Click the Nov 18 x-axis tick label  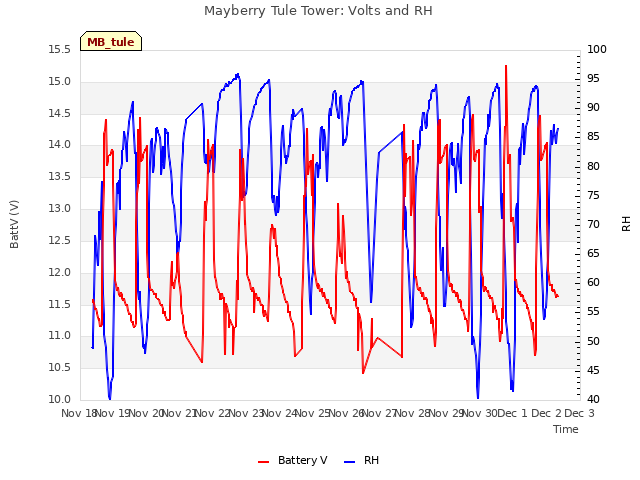click(x=79, y=413)
